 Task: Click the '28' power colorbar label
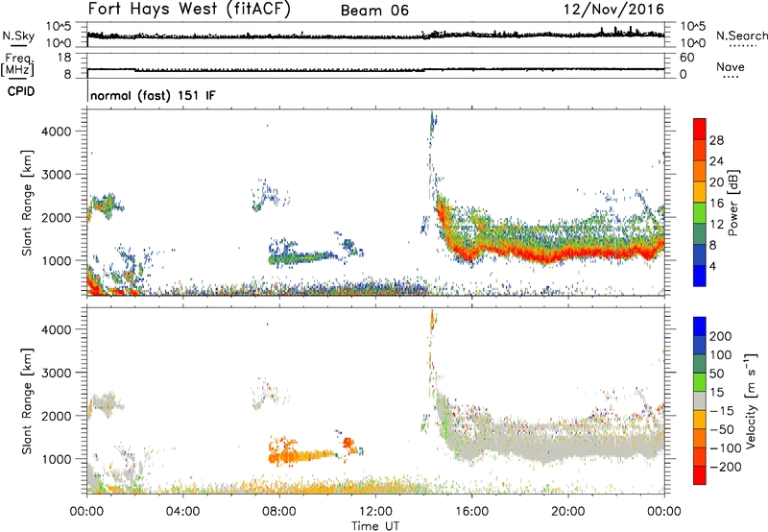coord(716,140)
